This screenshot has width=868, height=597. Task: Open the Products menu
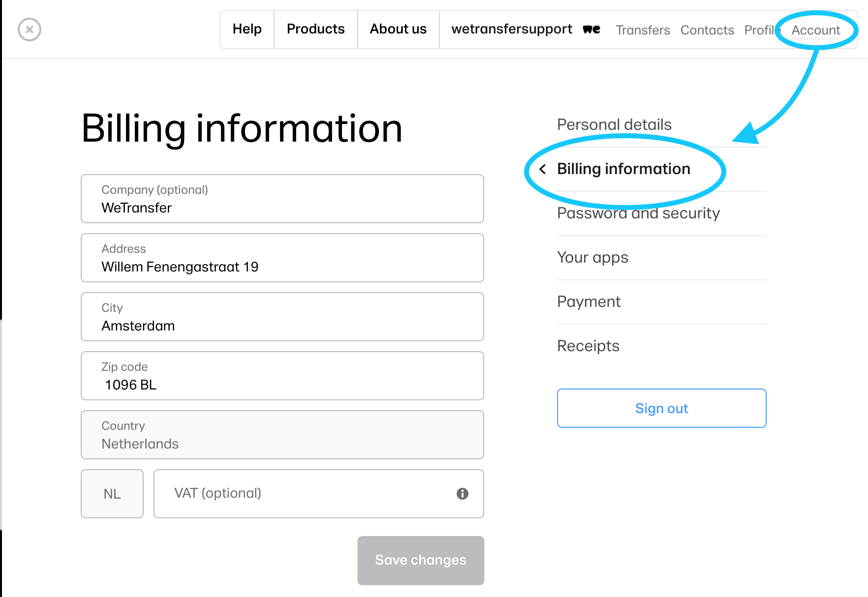tap(315, 30)
